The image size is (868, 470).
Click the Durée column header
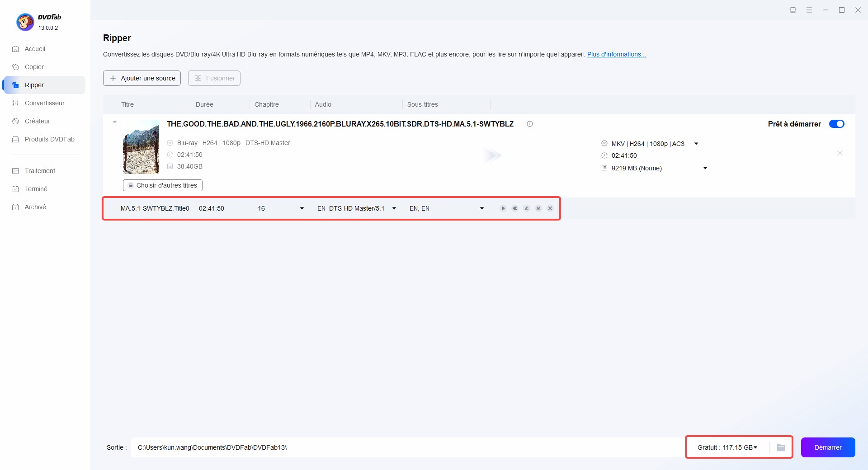tap(204, 104)
